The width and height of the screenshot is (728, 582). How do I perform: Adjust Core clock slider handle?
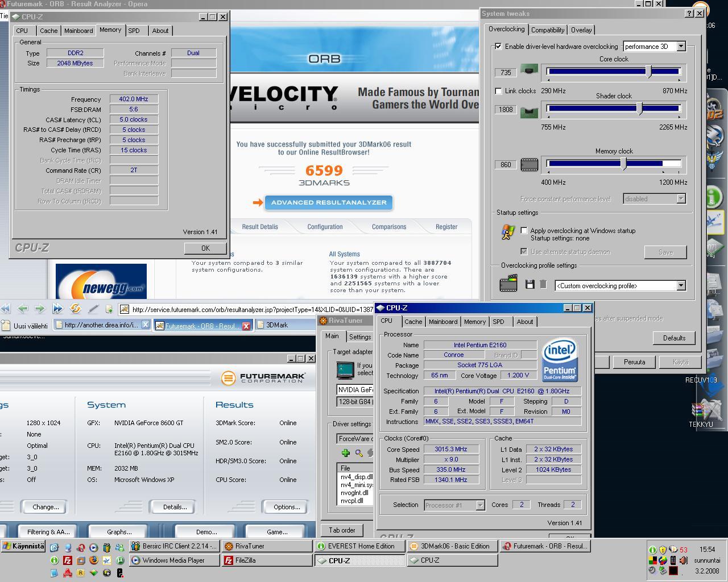pos(649,71)
